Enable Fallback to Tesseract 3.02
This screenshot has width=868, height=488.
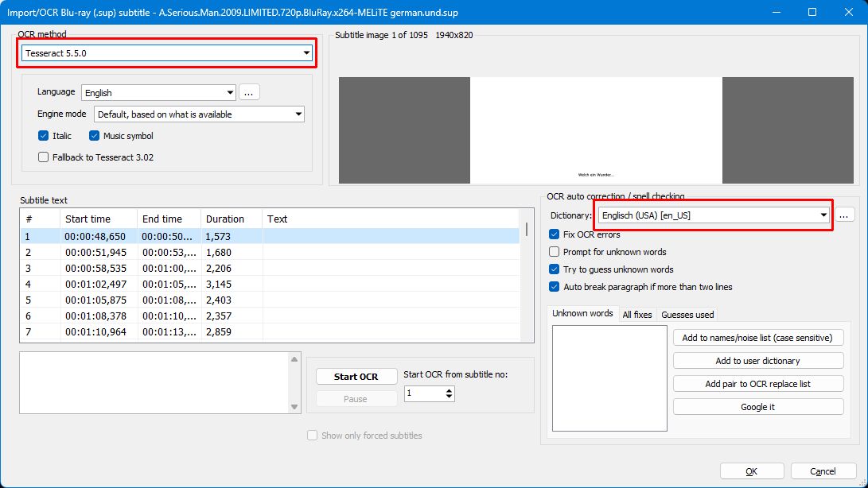(x=44, y=157)
